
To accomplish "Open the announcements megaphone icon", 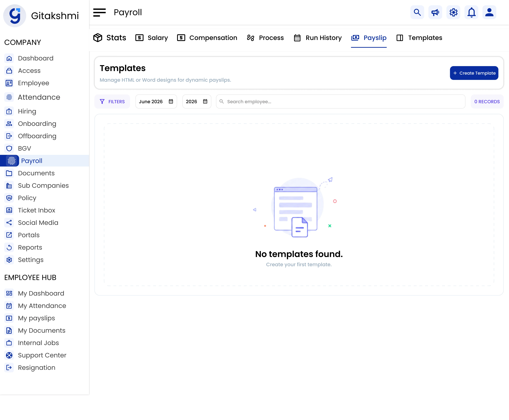I will (435, 12).
